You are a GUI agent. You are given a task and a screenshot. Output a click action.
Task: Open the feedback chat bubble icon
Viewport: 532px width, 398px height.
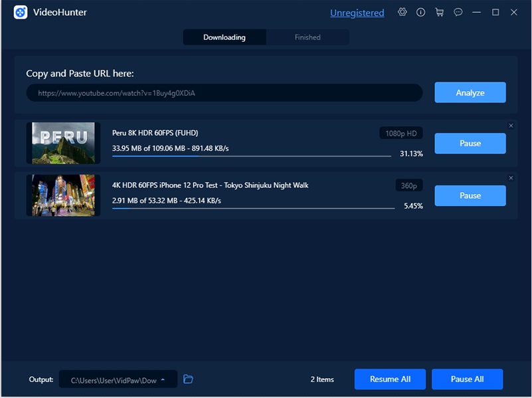(458, 12)
